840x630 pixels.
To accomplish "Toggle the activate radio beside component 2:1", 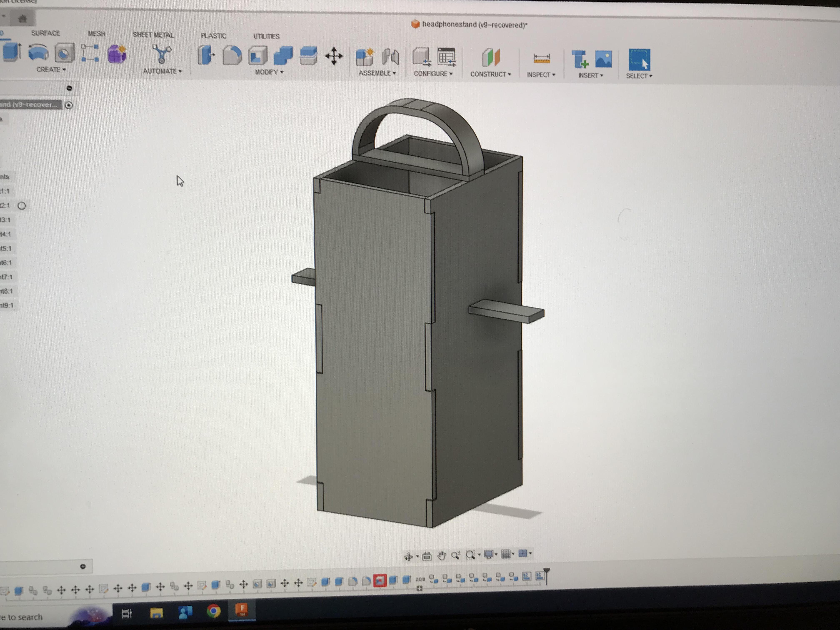I will [22, 206].
